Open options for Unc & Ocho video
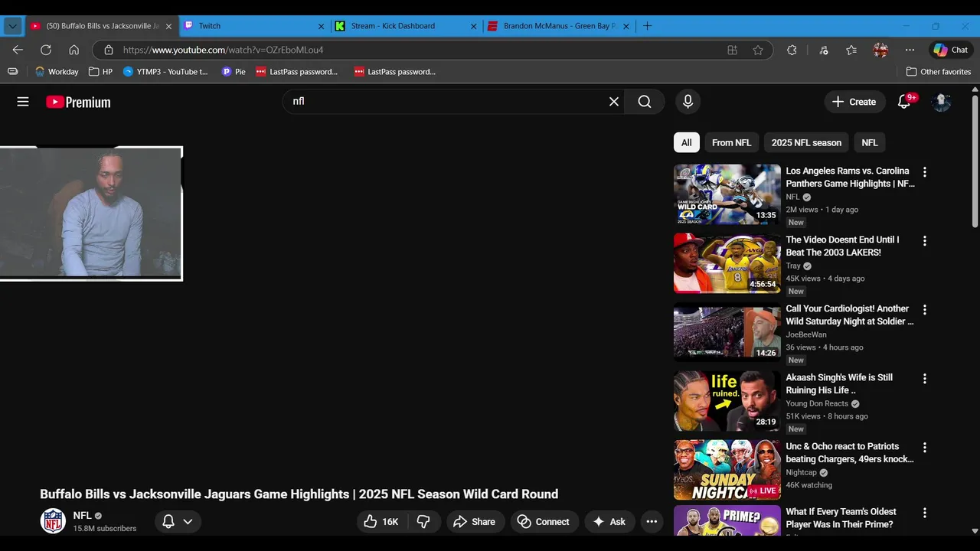Image resolution: width=980 pixels, height=551 pixels. pos(924,448)
